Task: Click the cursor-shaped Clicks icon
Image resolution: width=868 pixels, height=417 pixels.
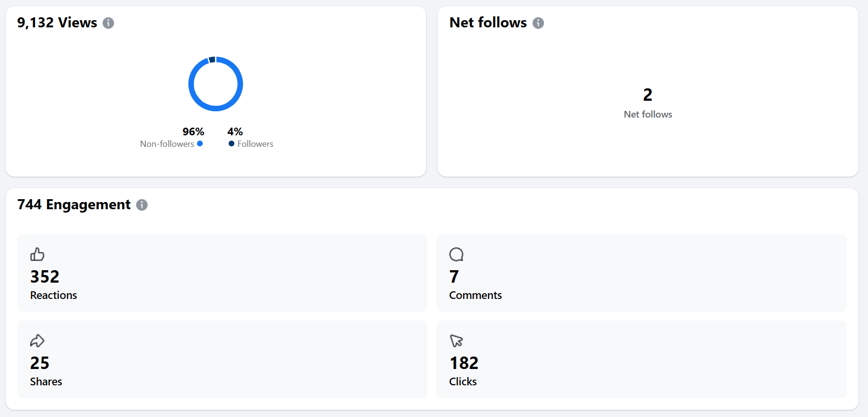Action: [456, 341]
